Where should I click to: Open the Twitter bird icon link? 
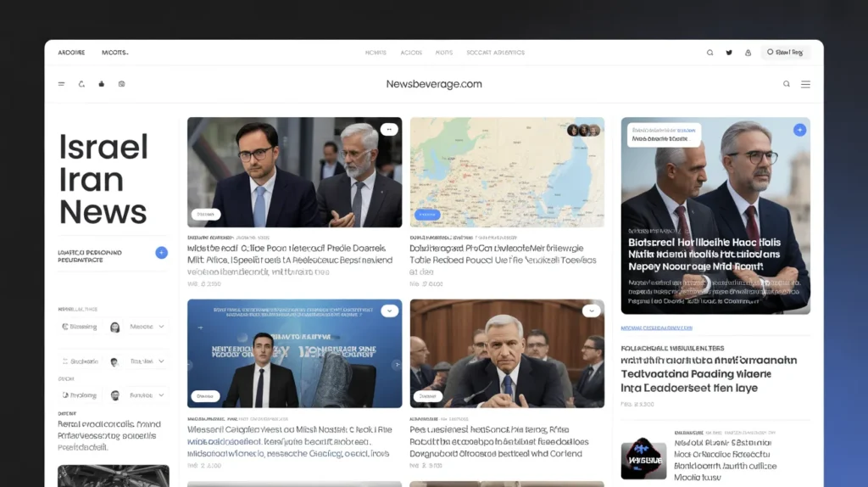[729, 53]
